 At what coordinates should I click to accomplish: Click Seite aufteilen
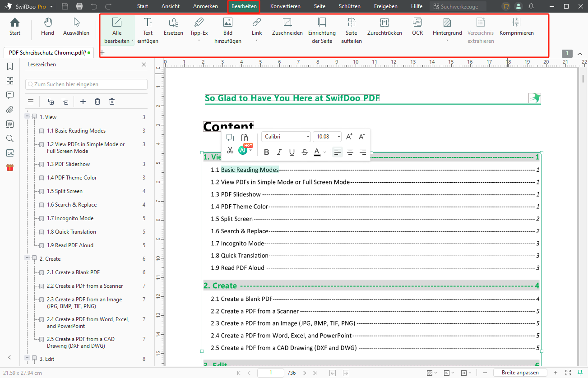pyautogui.click(x=352, y=31)
